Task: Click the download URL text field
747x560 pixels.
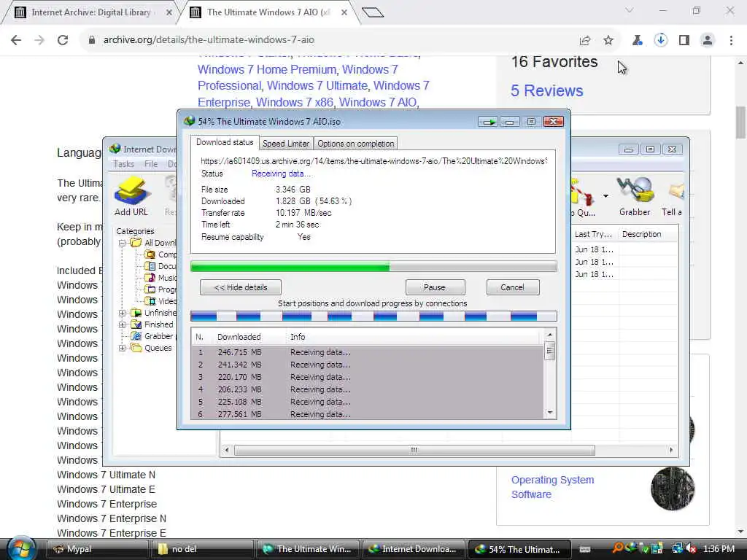Action: [374, 161]
